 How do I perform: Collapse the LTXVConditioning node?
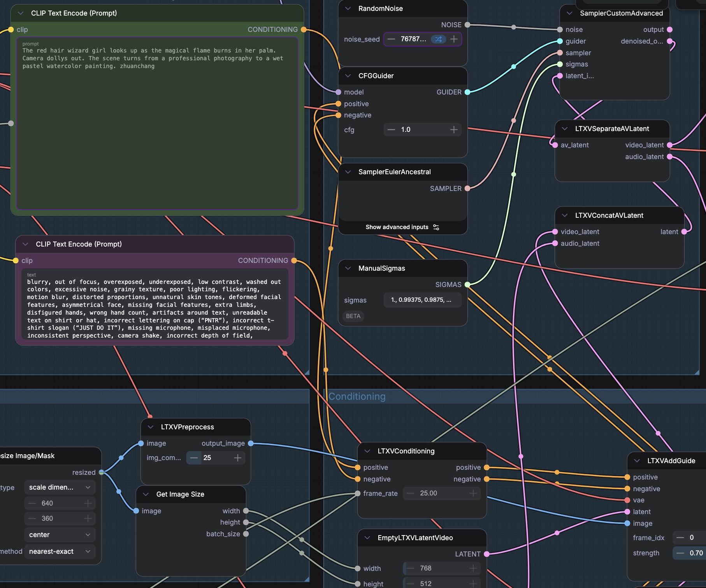click(367, 451)
